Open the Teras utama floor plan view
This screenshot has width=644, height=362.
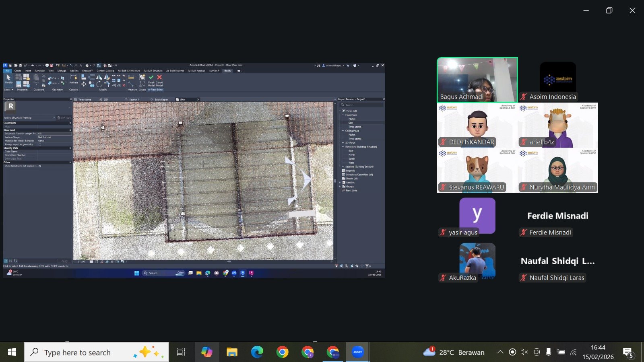[355, 127]
